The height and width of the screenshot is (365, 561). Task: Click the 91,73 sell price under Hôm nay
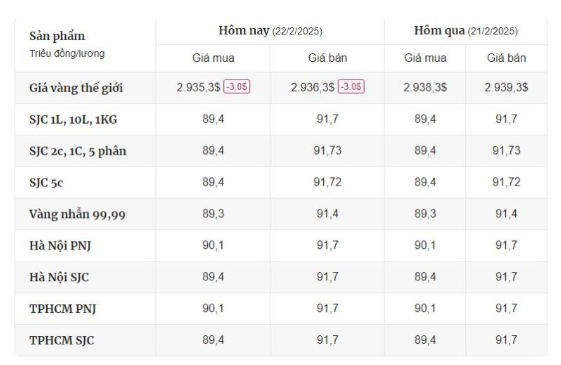(328, 150)
